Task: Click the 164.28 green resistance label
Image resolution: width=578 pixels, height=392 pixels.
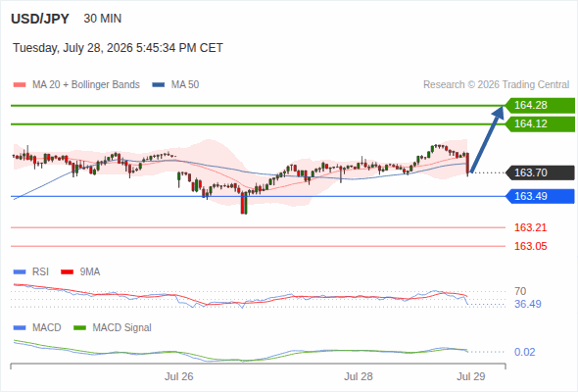Action: pos(540,106)
